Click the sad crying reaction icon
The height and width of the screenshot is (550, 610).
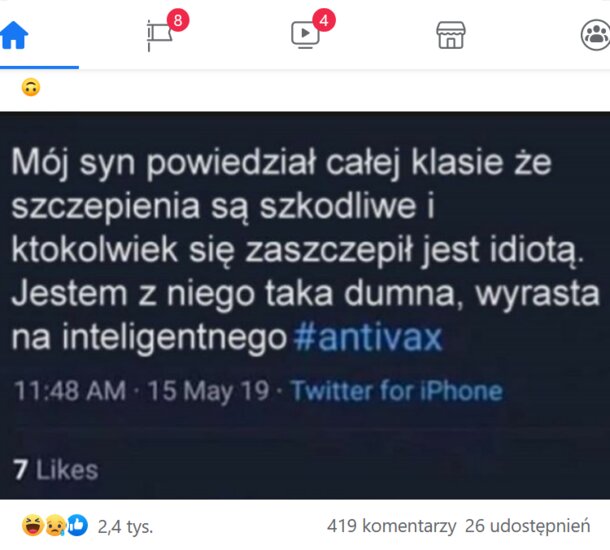click(x=55, y=525)
